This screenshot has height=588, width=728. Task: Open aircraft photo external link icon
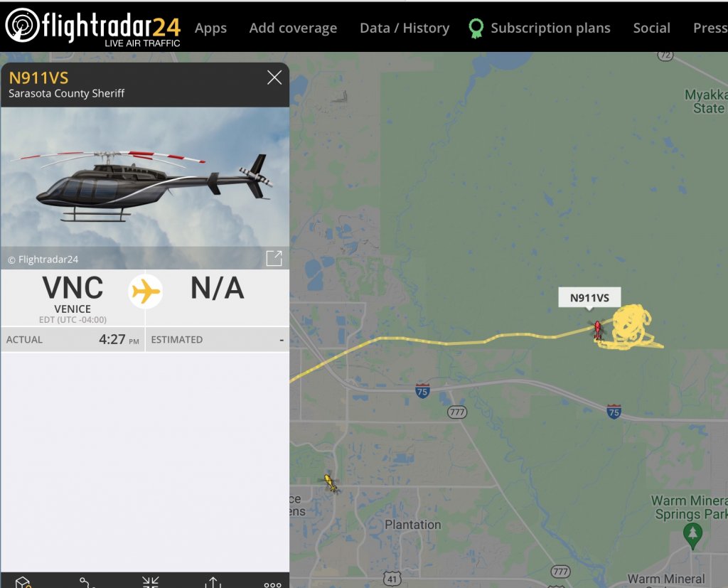pyautogui.click(x=274, y=258)
